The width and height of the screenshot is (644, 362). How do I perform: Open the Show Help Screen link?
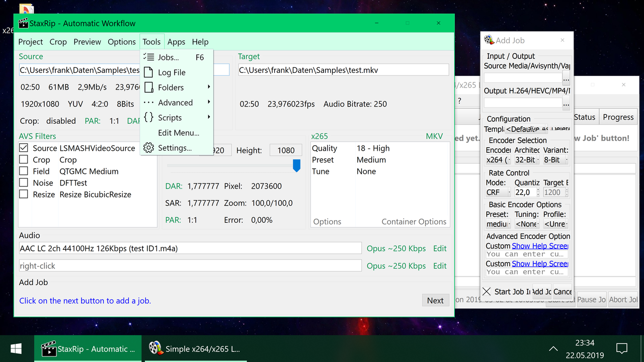[540, 246]
